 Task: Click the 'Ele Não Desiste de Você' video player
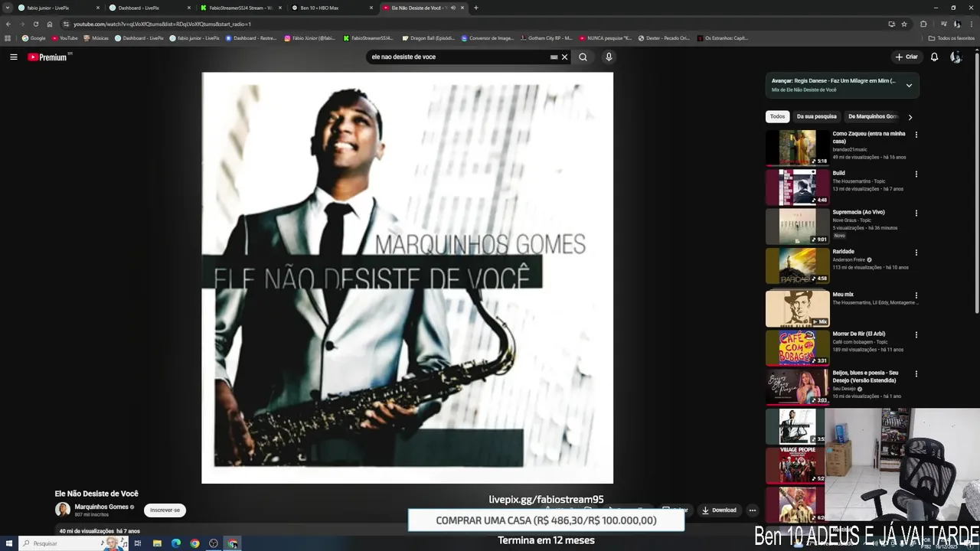407,278
